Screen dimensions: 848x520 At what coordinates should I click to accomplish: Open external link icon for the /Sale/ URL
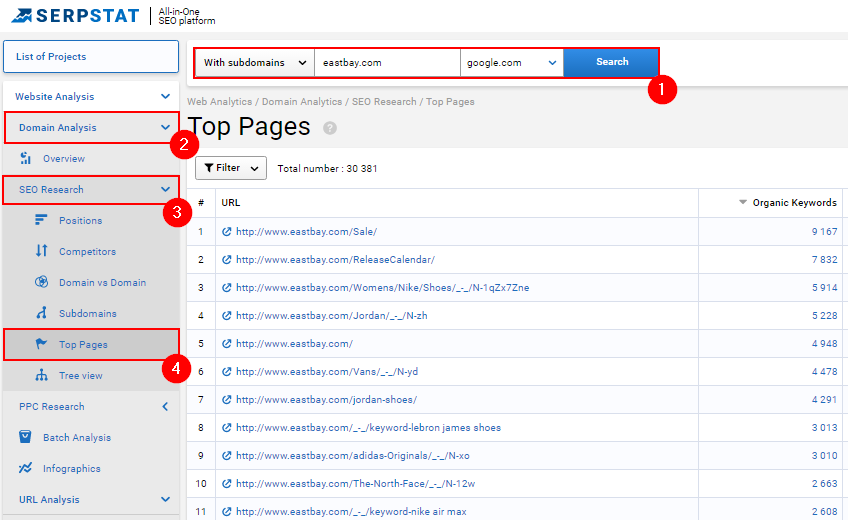pyautogui.click(x=227, y=232)
